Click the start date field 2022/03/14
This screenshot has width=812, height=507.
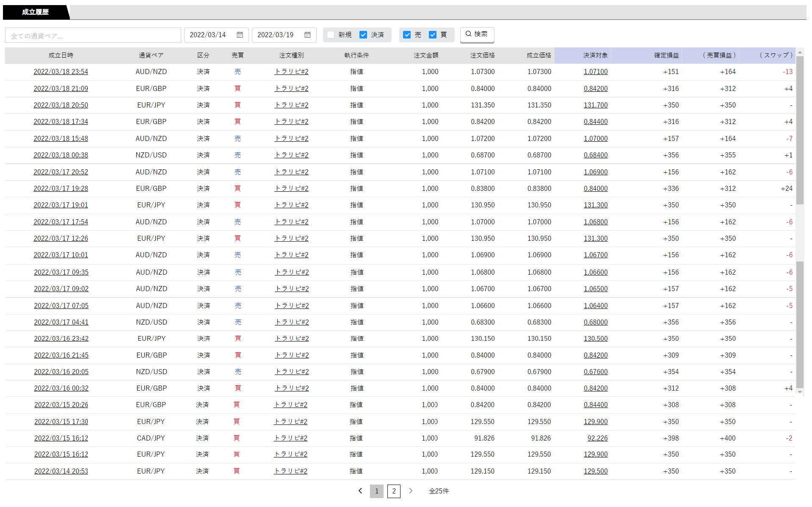[216, 35]
